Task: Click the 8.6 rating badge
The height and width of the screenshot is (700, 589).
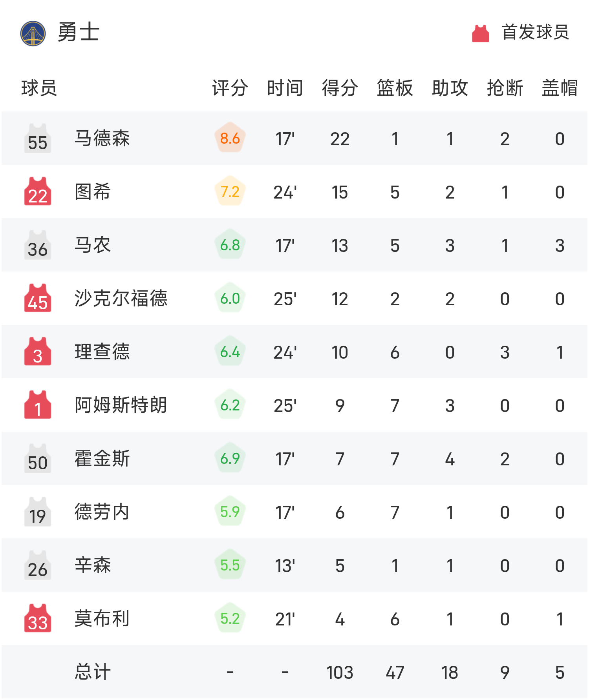Action: pyautogui.click(x=230, y=138)
